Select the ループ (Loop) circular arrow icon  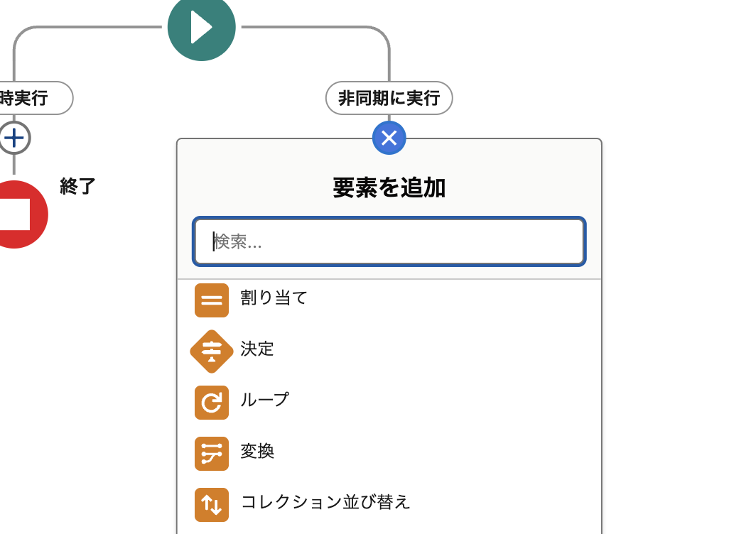click(x=211, y=403)
